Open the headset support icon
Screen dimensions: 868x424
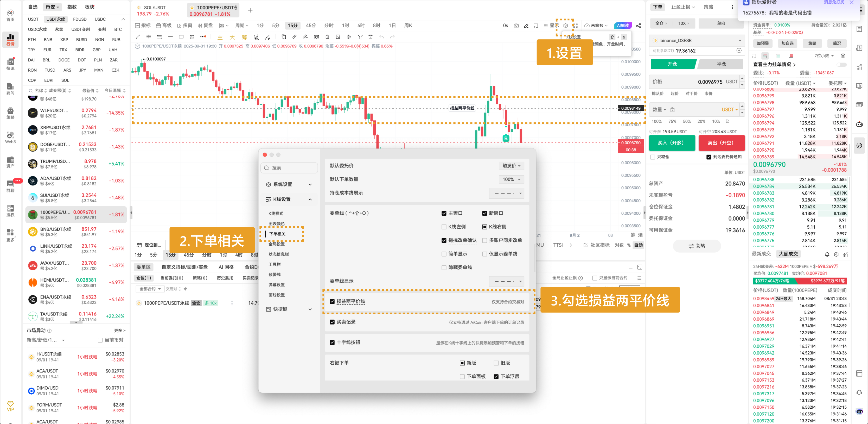tap(859, 392)
